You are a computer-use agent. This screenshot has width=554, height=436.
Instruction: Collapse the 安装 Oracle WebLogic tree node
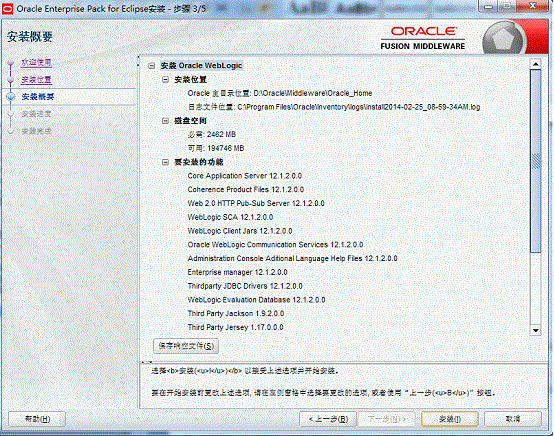click(x=152, y=66)
